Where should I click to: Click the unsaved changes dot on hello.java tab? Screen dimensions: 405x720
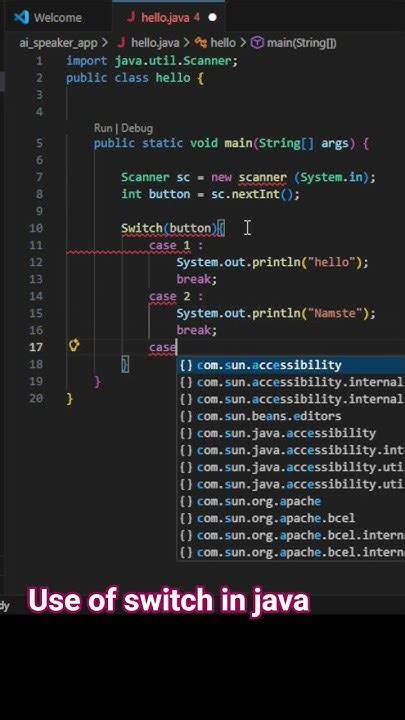(213, 17)
